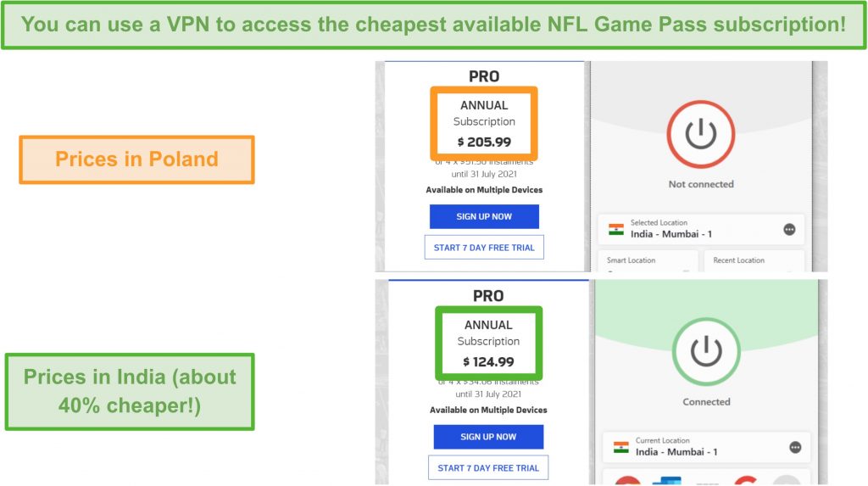Image resolution: width=868 pixels, height=486 pixels.
Task: Expand Current Location India - Mumbai - 1
Action: pyautogui.click(x=706, y=447)
